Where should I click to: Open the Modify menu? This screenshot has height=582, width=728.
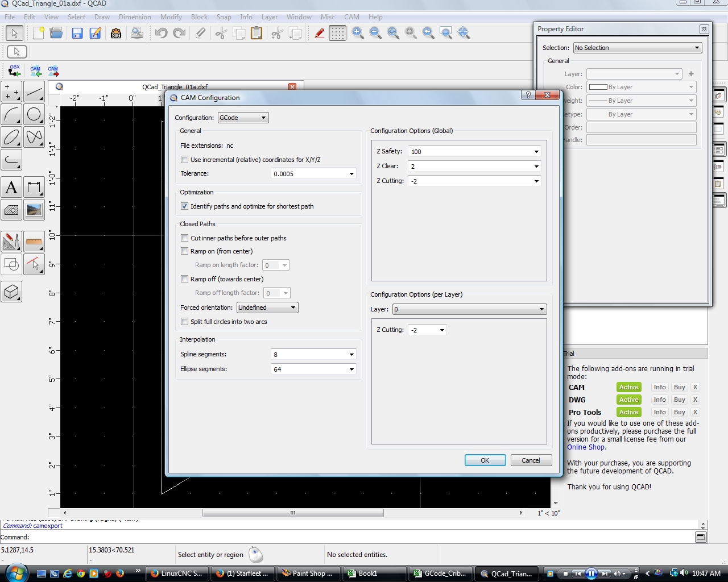pyautogui.click(x=171, y=17)
